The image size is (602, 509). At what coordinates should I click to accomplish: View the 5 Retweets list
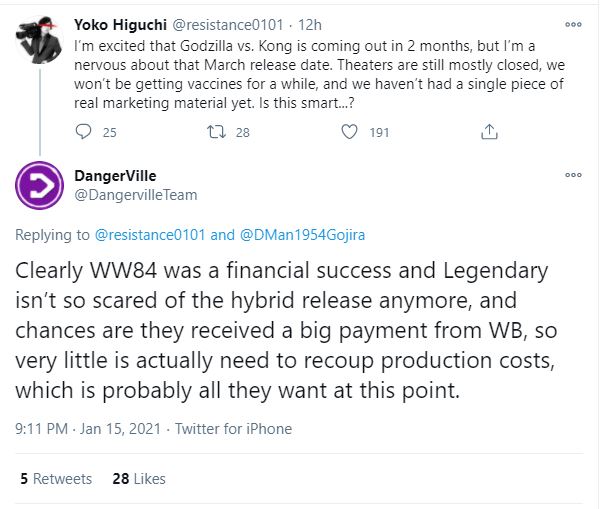click(55, 479)
